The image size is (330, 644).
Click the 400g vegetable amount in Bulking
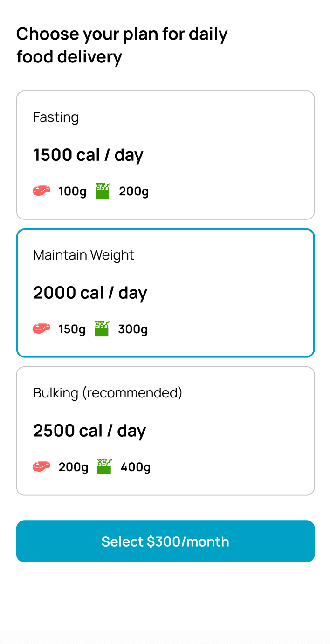tap(136, 467)
